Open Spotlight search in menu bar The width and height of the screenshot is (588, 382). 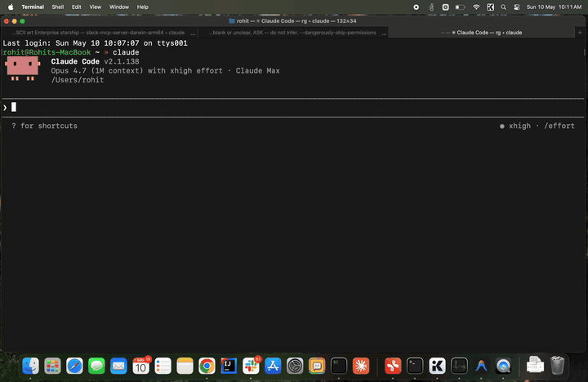503,7
